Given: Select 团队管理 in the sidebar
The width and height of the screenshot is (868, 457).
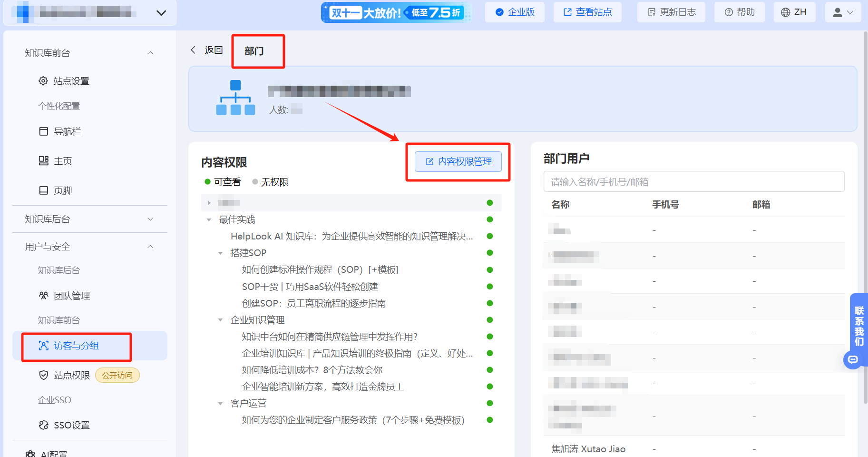Looking at the screenshot, I should click(x=72, y=296).
